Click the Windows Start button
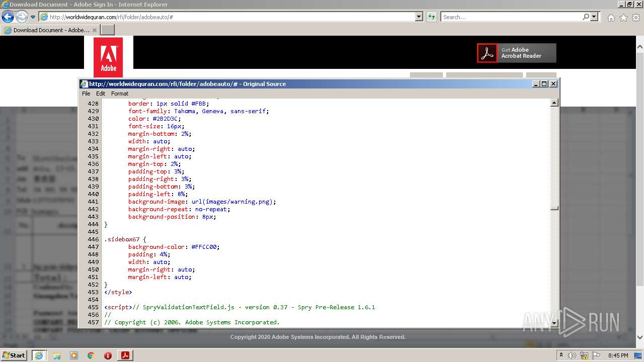 [x=14, y=355]
